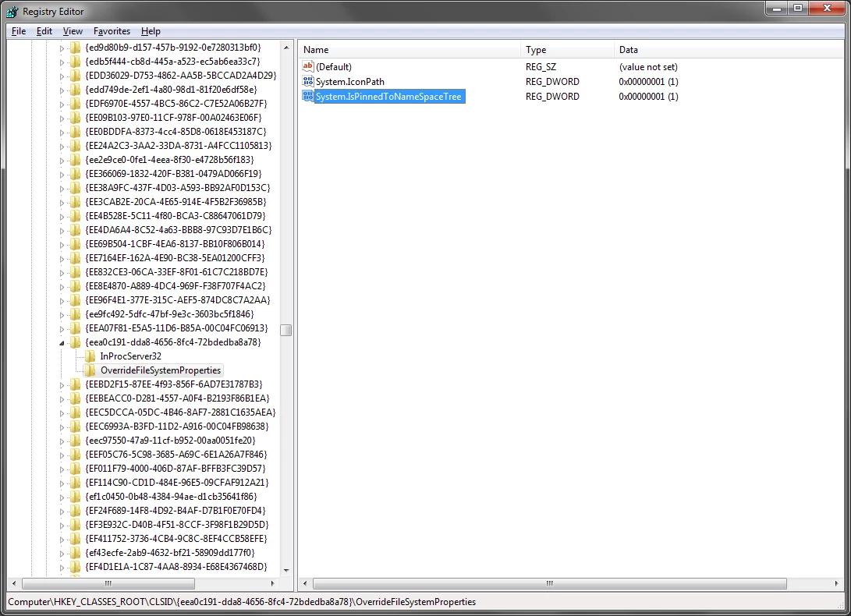Open the Favorites menu
The width and height of the screenshot is (851, 616).
coord(112,31)
